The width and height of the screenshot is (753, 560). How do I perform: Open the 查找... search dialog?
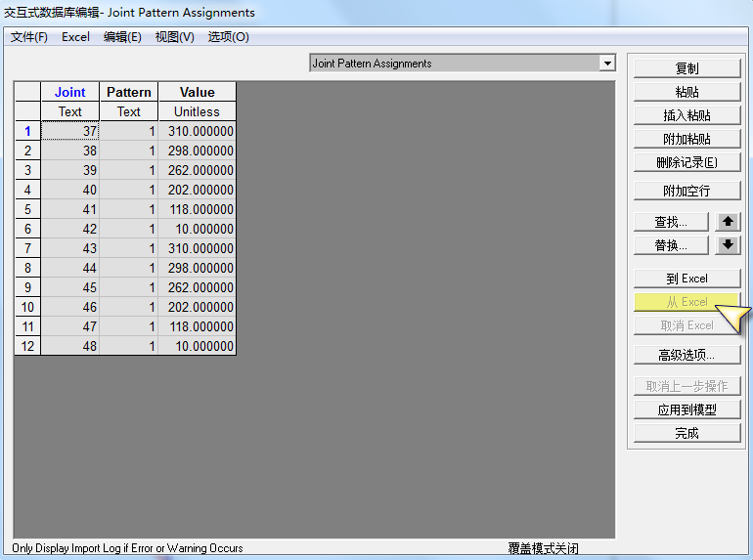(x=671, y=222)
